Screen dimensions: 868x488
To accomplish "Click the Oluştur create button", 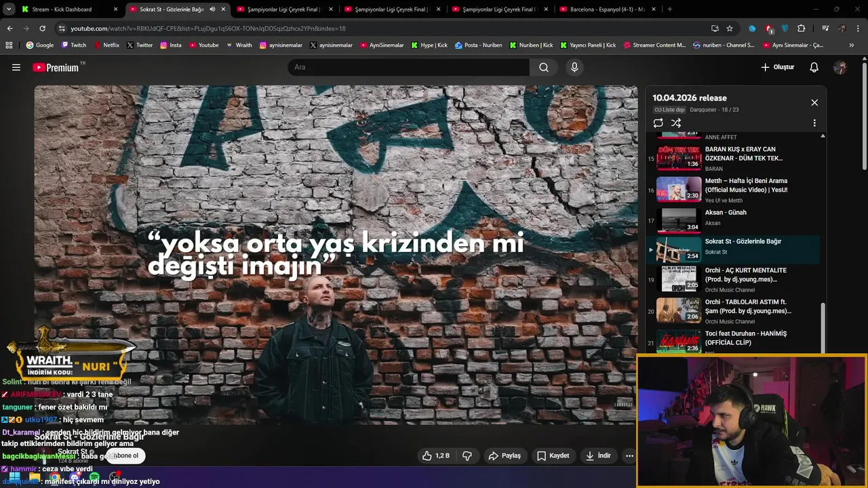I will tap(777, 67).
